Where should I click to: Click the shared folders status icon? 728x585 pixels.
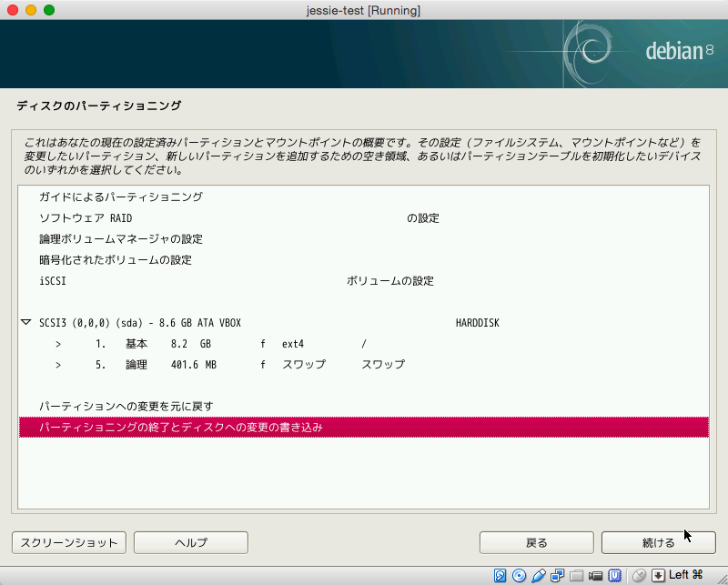point(576,576)
